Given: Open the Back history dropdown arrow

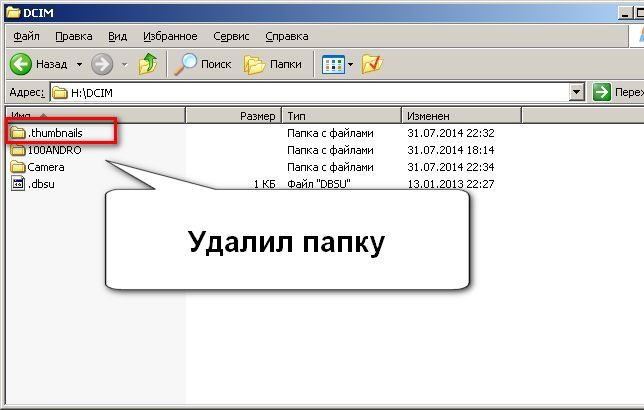Looking at the screenshot, I should [79, 64].
